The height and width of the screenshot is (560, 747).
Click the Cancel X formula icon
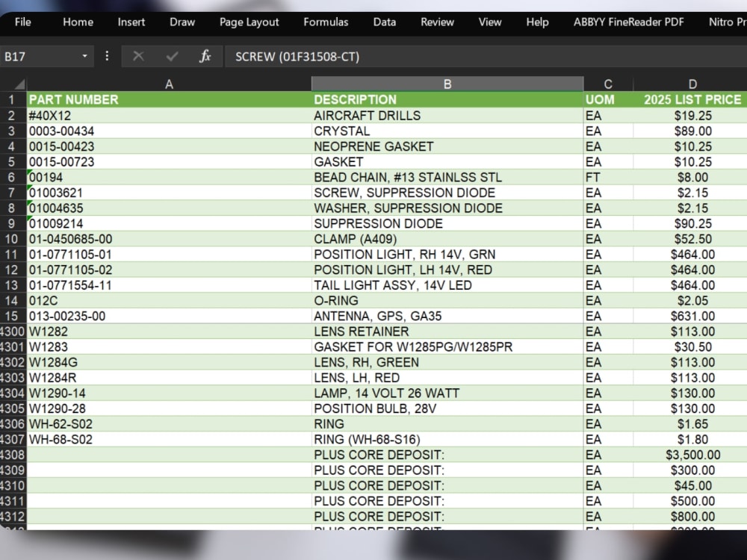(138, 56)
